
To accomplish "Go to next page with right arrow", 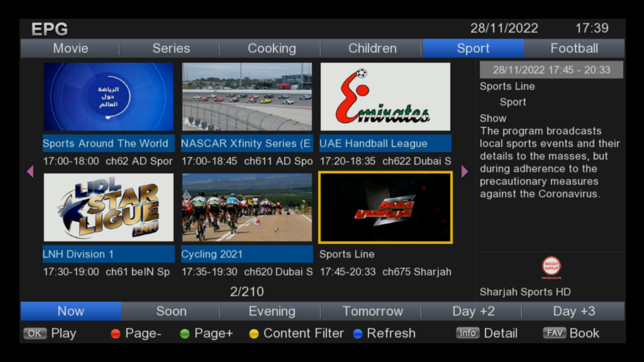I will tap(465, 171).
